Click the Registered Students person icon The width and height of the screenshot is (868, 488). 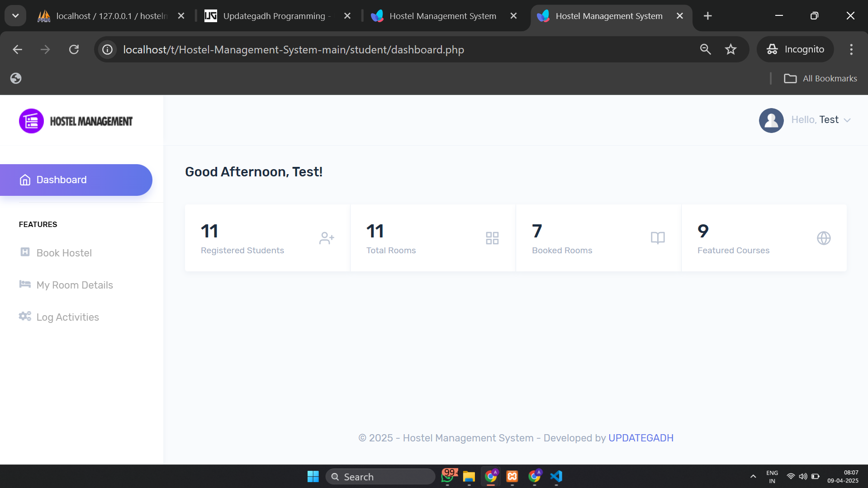coord(327,238)
